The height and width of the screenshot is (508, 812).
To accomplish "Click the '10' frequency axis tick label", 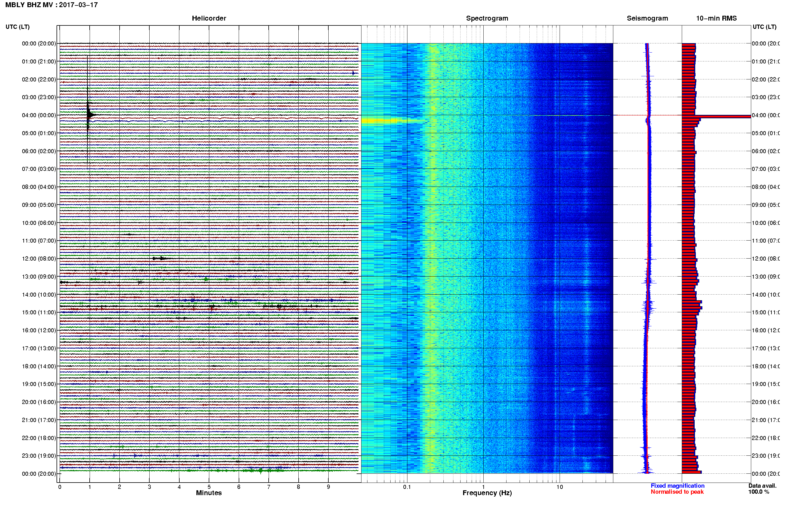I will [x=559, y=487].
